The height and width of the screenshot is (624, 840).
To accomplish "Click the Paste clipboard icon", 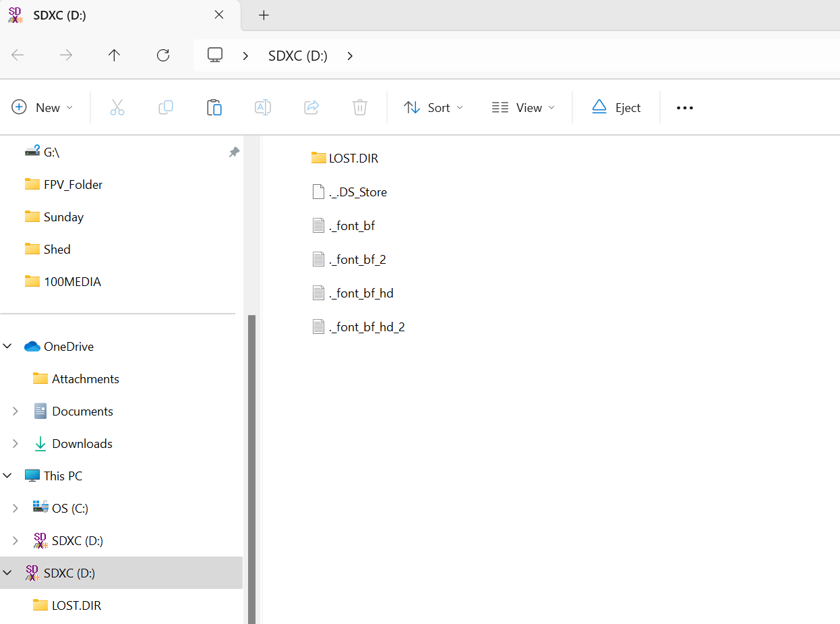I will (x=214, y=107).
